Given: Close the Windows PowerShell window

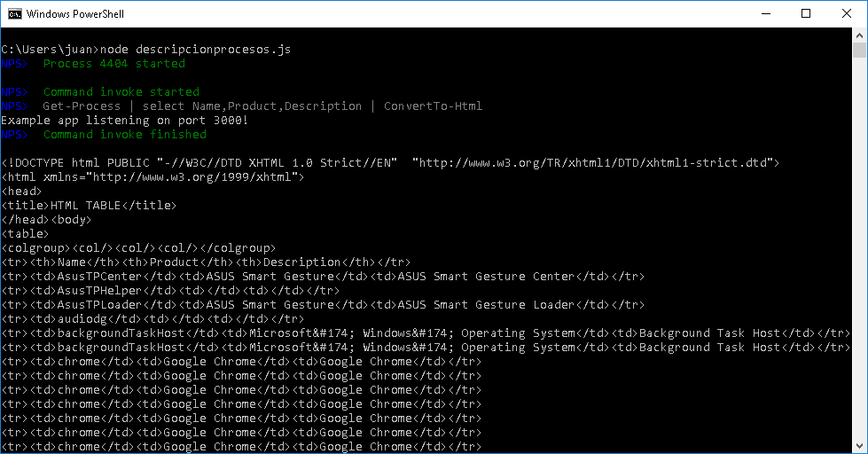Looking at the screenshot, I should (x=847, y=13).
